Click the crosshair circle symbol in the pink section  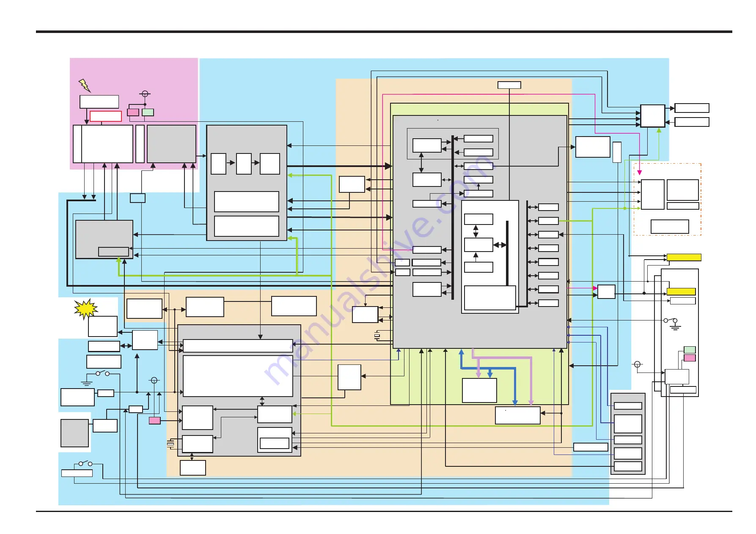tap(145, 94)
